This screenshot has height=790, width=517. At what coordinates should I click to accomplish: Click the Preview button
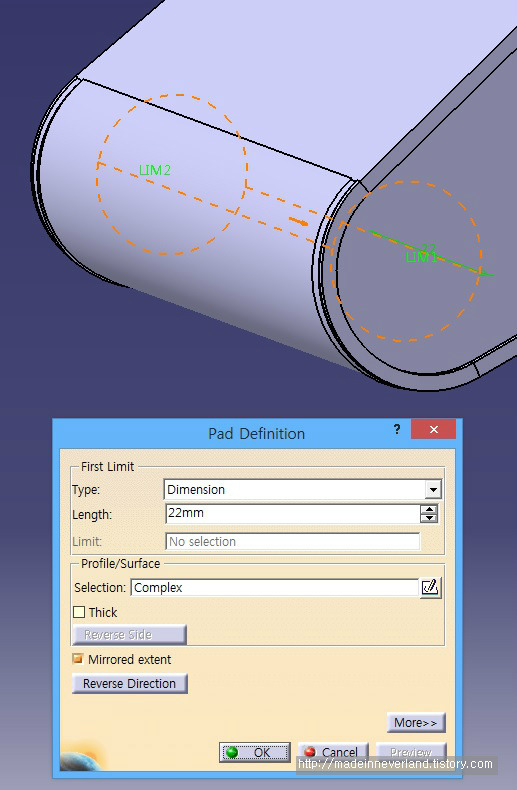pos(411,752)
